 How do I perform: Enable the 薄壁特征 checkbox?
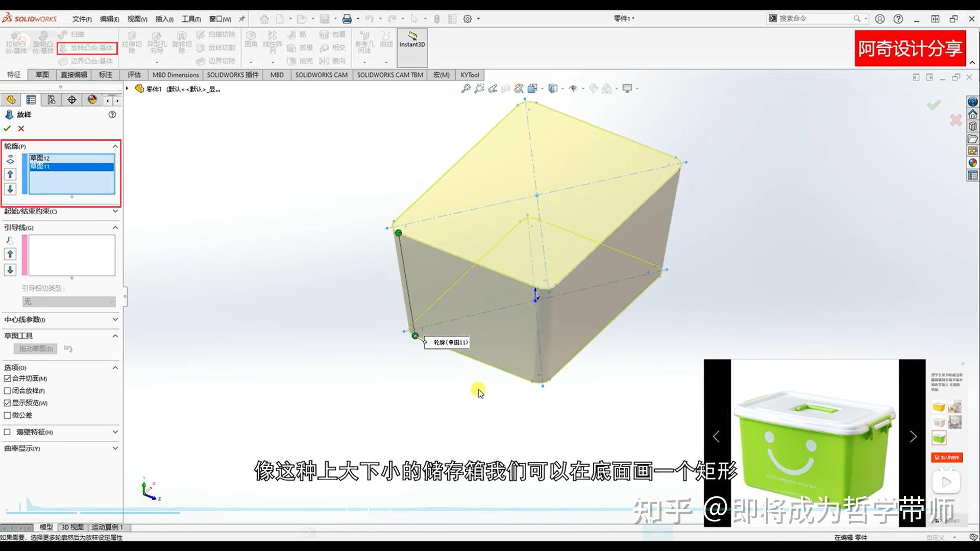coord(7,432)
